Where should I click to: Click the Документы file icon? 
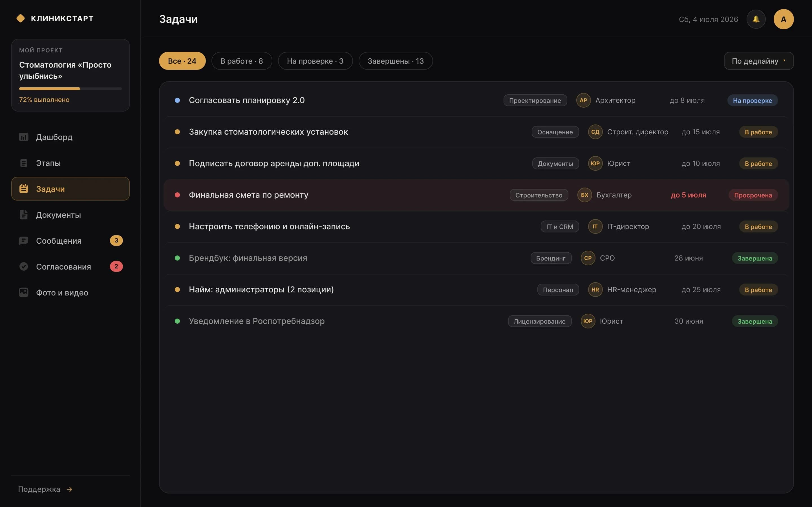click(x=23, y=215)
